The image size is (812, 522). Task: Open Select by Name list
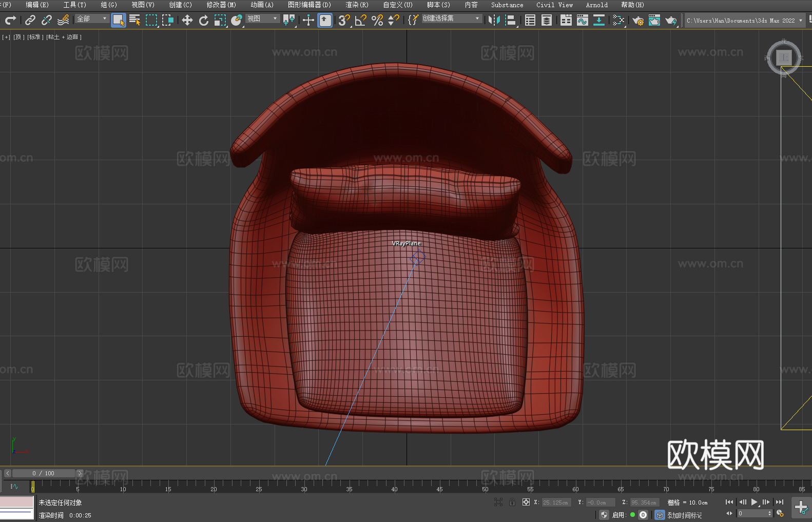[135, 20]
